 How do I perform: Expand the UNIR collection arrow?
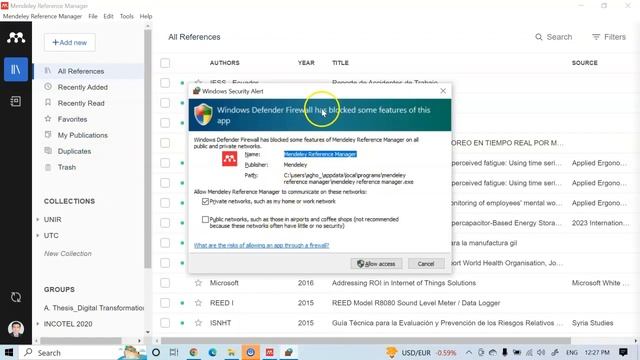38,220
